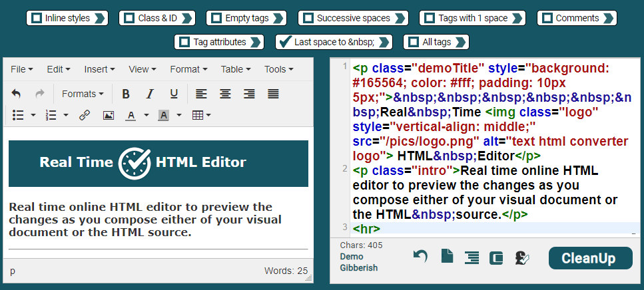Insert or edit a link
Image resolution: width=644 pixels, height=290 pixels.
tap(85, 115)
